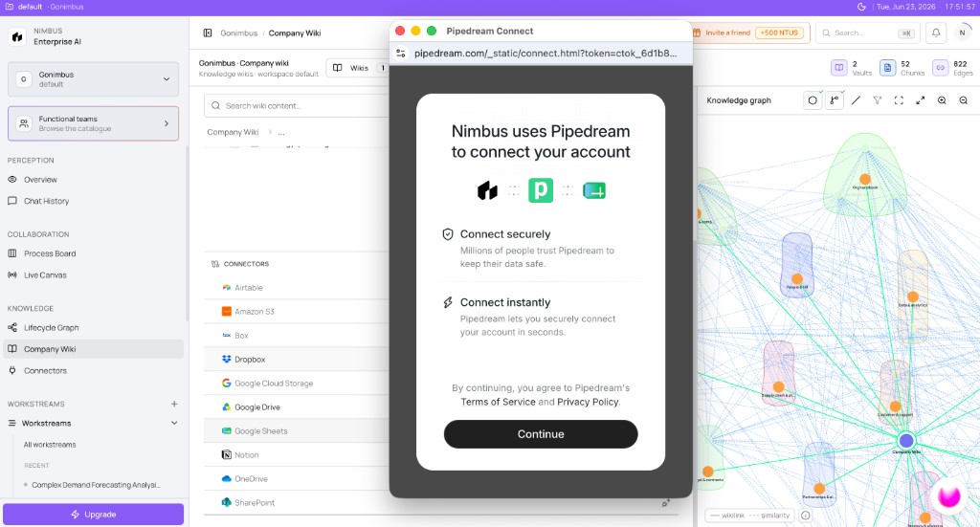980x527 pixels.
Task: Select the blue Company Wiki graph node
Action: 906,440
